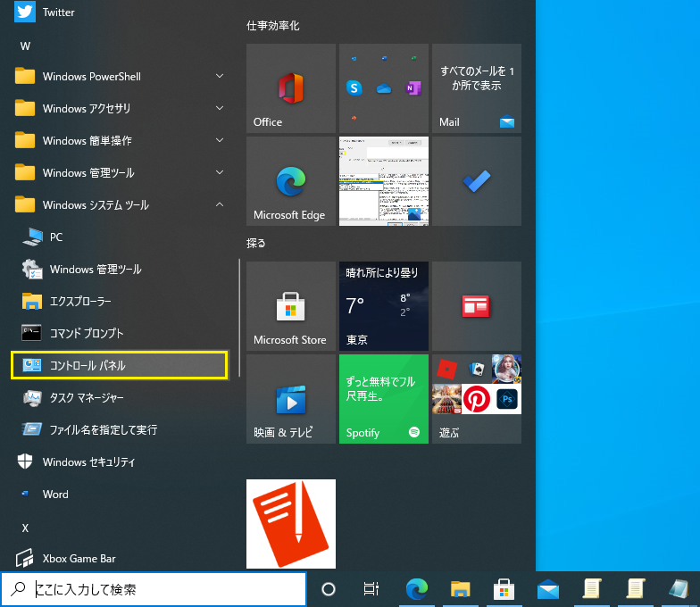Launch Word from the app list

[120, 495]
